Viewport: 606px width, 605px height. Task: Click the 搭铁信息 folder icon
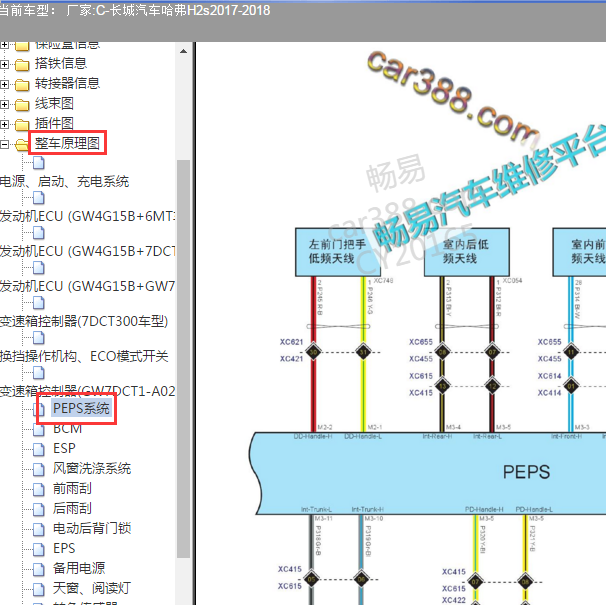click(x=22, y=65)
